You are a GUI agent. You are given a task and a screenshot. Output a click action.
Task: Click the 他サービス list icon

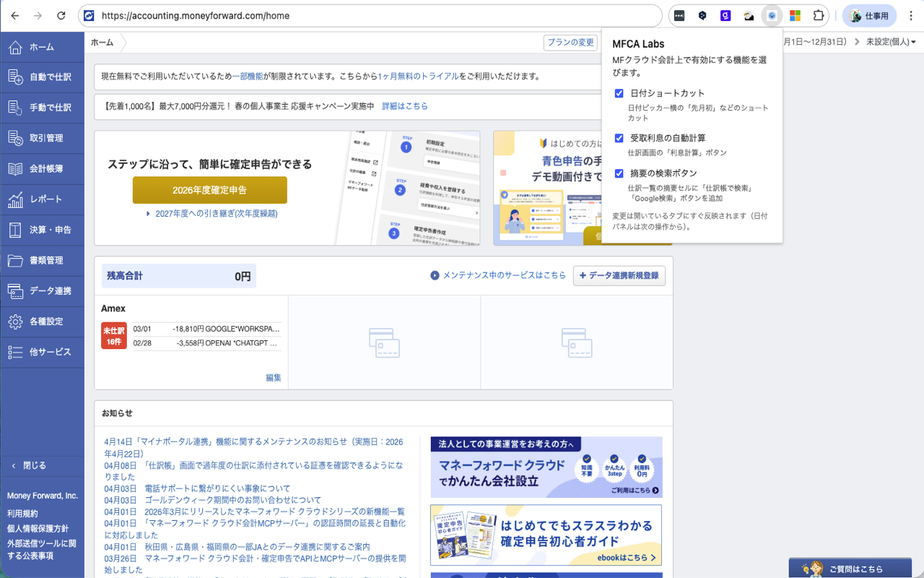15,352
